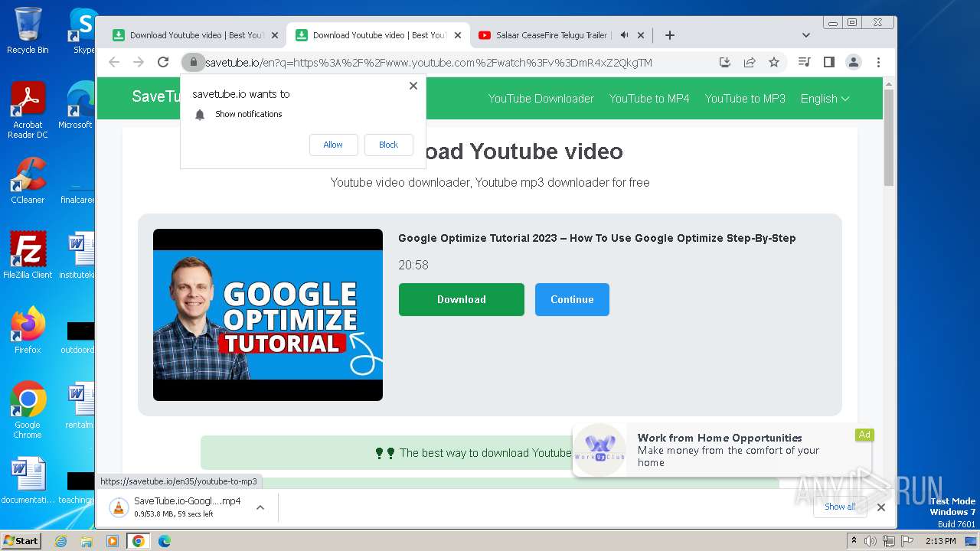
Task: Open FileZilla Client desktop icon
Action: [28, 256]
